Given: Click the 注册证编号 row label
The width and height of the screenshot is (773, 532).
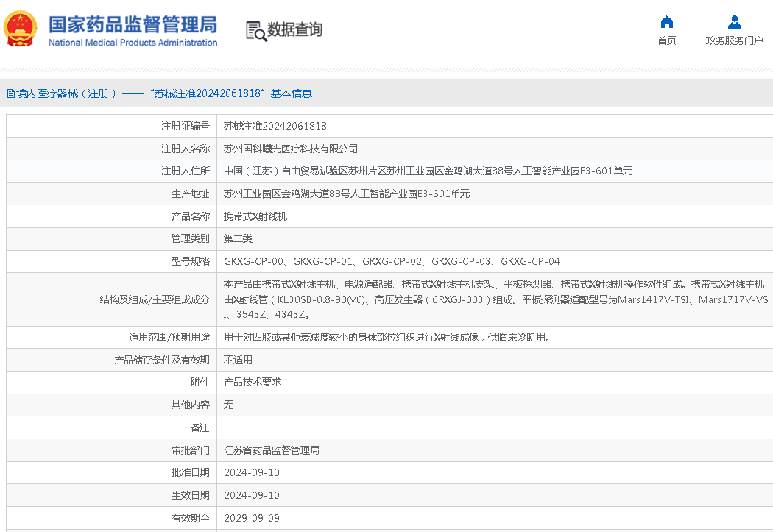Looking at the screenshot, I should (186, 126).
